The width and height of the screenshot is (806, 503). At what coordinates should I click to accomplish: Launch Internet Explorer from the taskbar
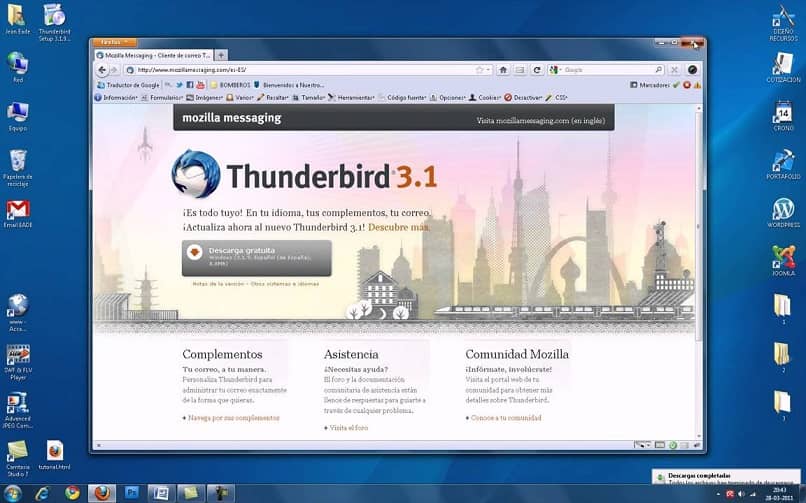click(42, 493)
